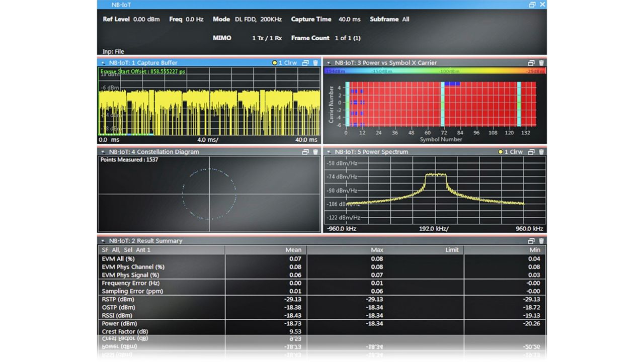Viewport: 644px width, 362px height.
Task: Click the 'Min' column header in Result Summary
Action: point(535,250)
